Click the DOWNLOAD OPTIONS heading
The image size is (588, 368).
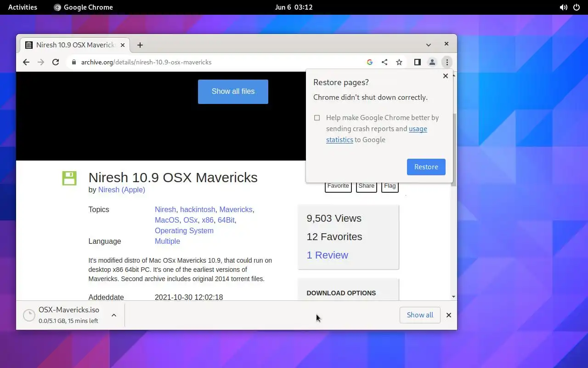(341, 293)
